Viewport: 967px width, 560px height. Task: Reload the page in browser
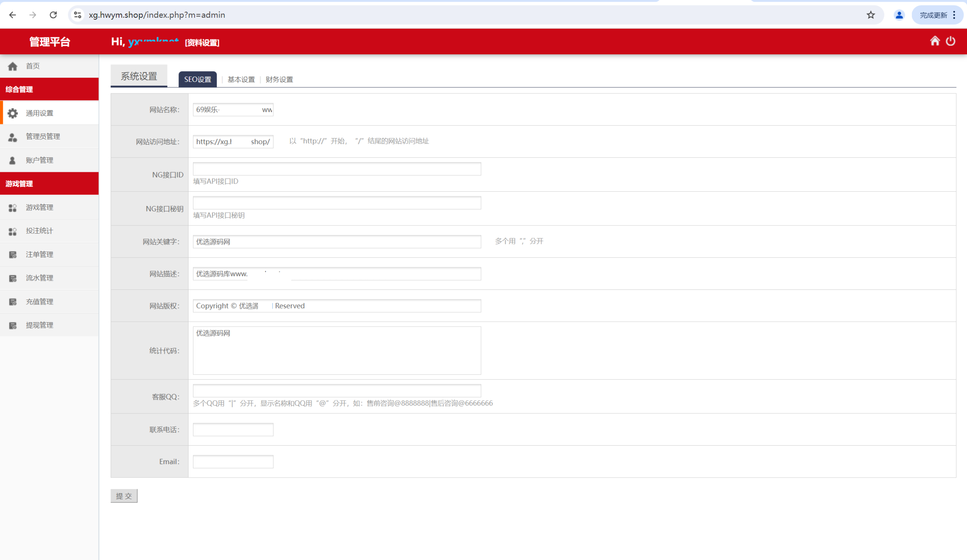click(x=53, y=15)
